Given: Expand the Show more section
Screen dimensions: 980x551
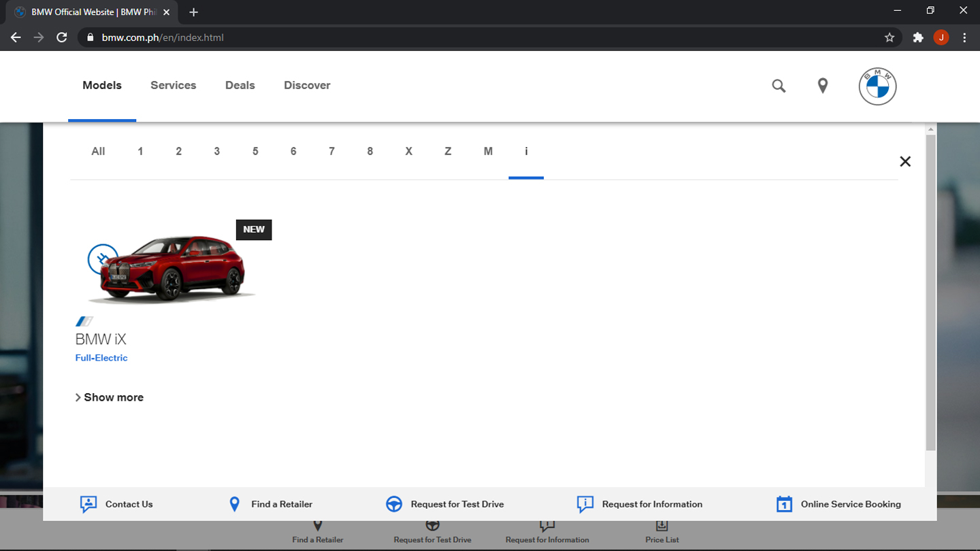Looking at the screenshot, I should [x=110, y=397].
